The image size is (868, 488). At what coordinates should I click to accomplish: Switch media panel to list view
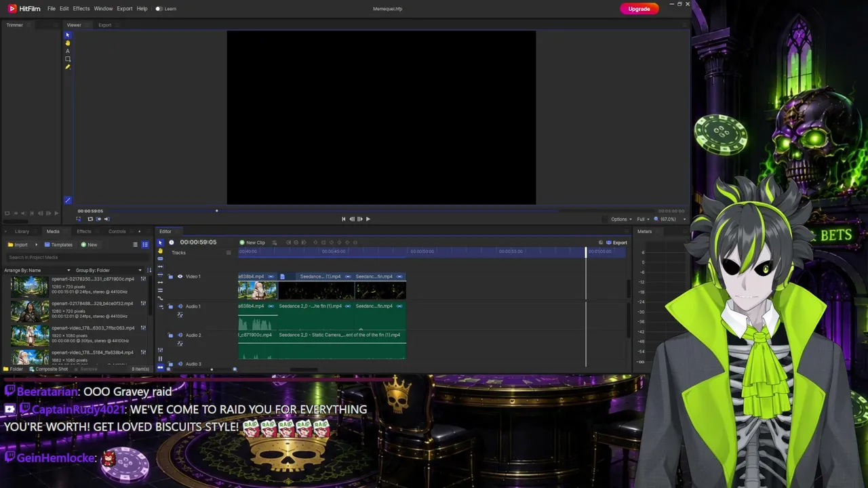(145, 245)
